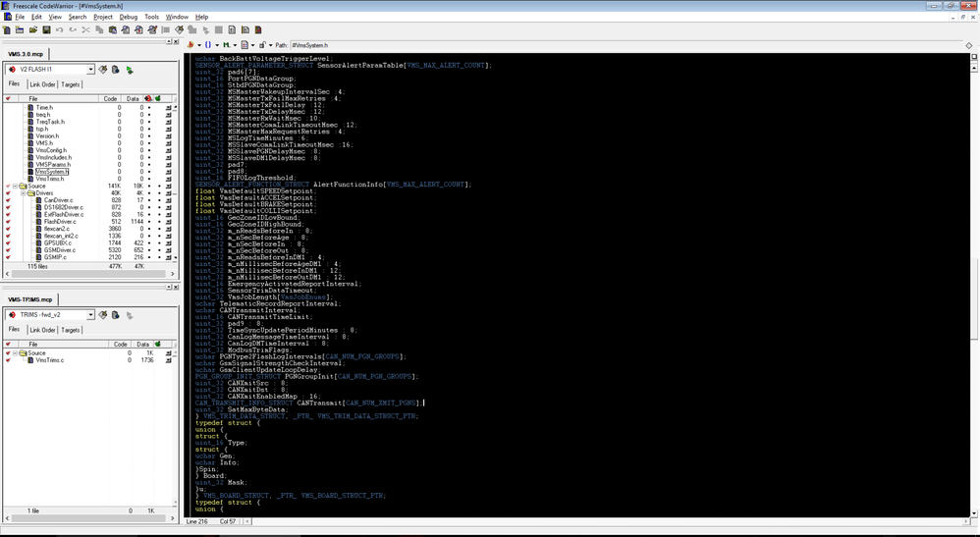Click the last icon in the main toolbar

258,30
